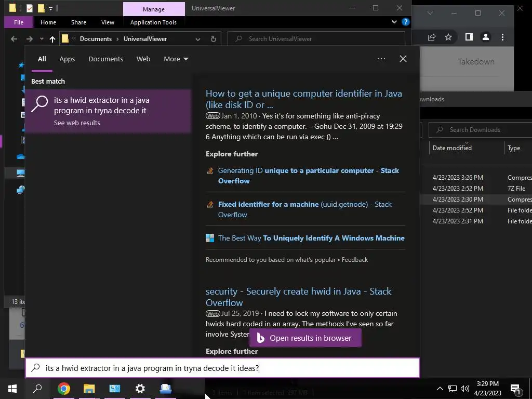Open the Settings gear on the taskbar
The height and width of the screenshot is (399, 532).
click(140, 388)
